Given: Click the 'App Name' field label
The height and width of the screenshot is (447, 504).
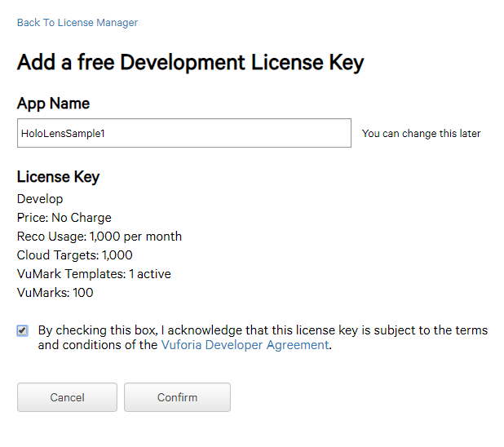Looking at the screenshot, I should click(x=53, y=104).
